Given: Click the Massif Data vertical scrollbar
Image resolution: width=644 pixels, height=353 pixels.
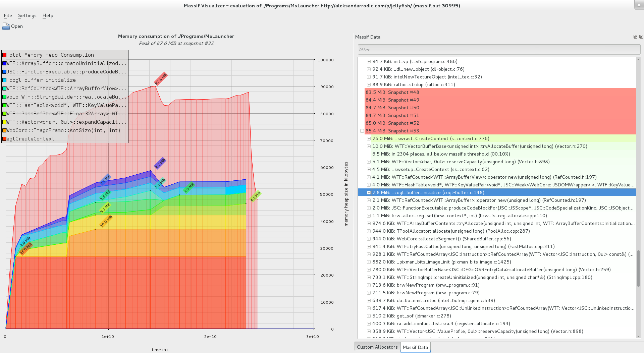Looking at the screenshot, I should (x=638, y=268).
